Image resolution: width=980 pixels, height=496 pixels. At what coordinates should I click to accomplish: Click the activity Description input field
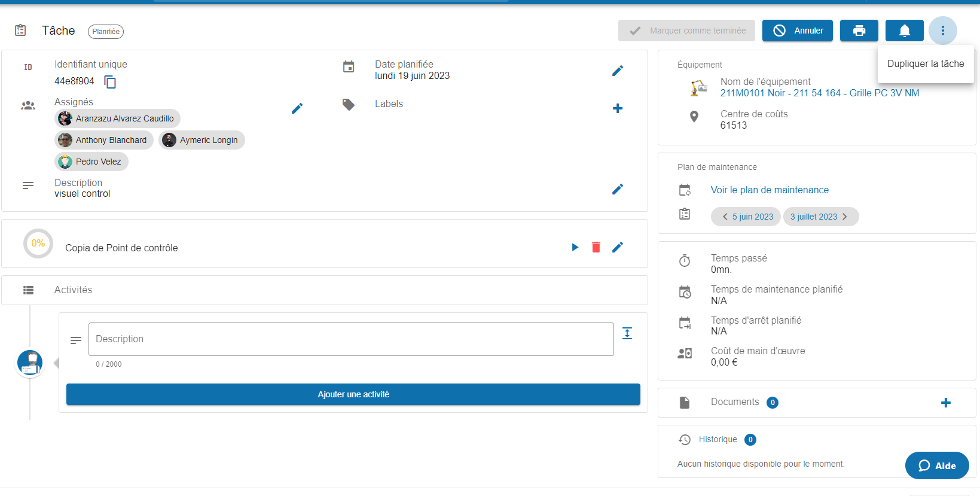click(351, 339)
